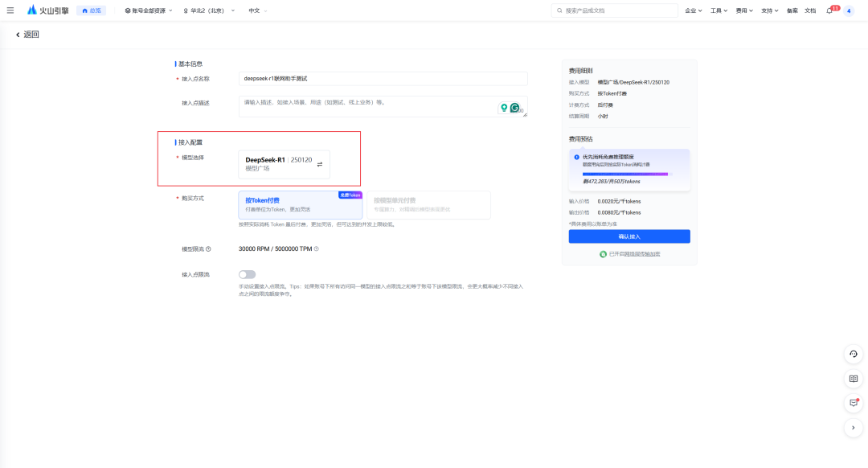Click the green shield encryption icon

coord(603,254)
